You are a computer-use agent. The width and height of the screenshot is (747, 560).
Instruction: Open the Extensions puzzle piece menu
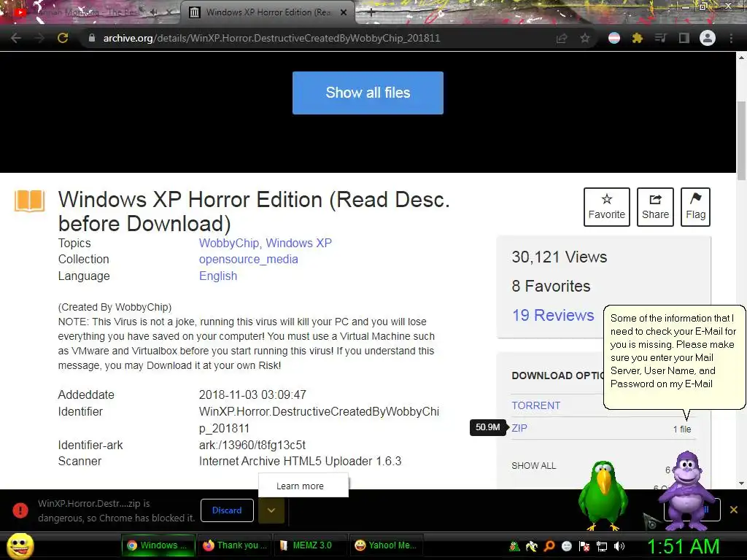[x=637, y=38]
